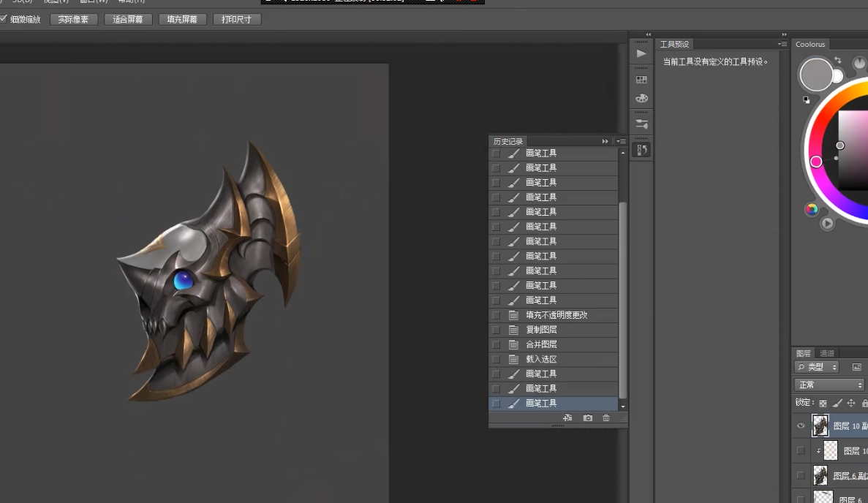Open the 历史记录 panel options menu
The height and width of the screenshot is (503, 868).
click(621, 141)
